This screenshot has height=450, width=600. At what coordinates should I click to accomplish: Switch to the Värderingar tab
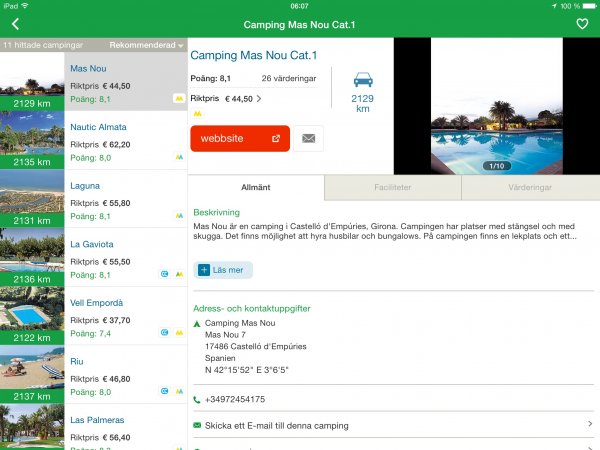[530, 187]
